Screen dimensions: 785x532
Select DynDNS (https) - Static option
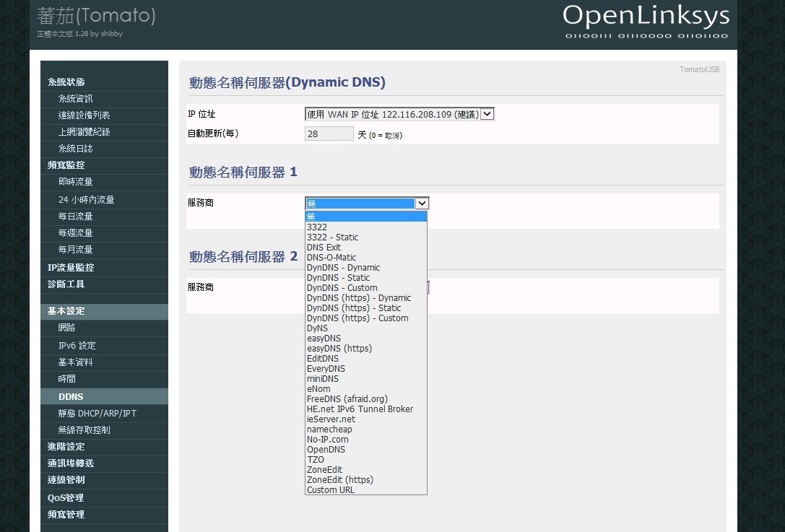pos(366,308)
